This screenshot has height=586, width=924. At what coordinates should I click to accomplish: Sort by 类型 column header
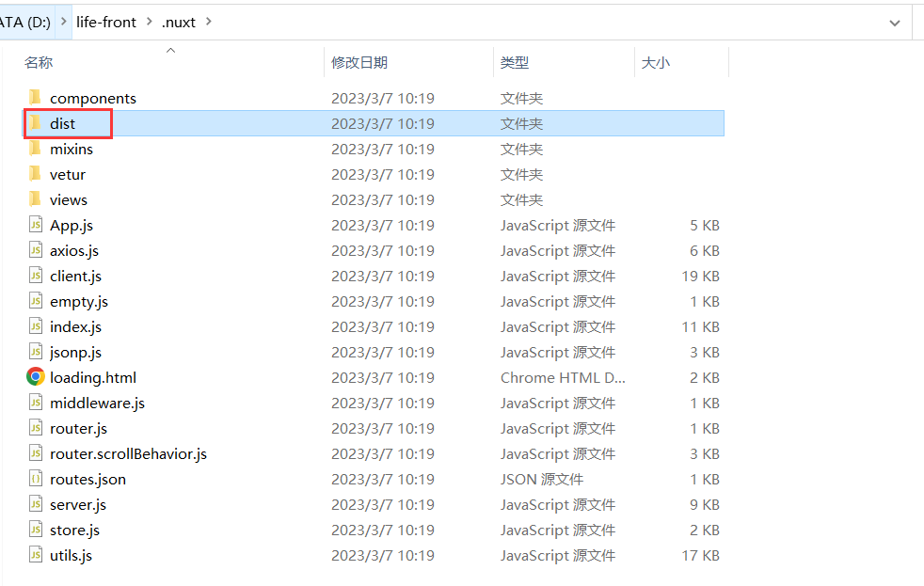coord(515,62)
